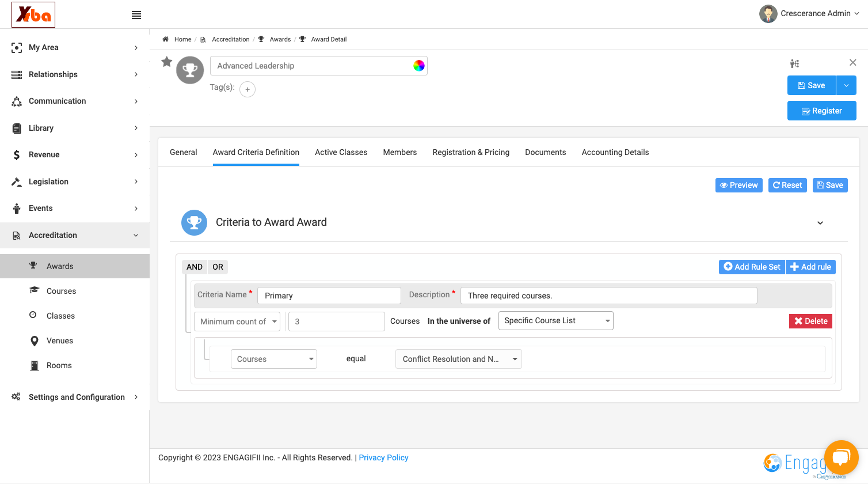Open the Privacy Policy link

pos(383,457)
